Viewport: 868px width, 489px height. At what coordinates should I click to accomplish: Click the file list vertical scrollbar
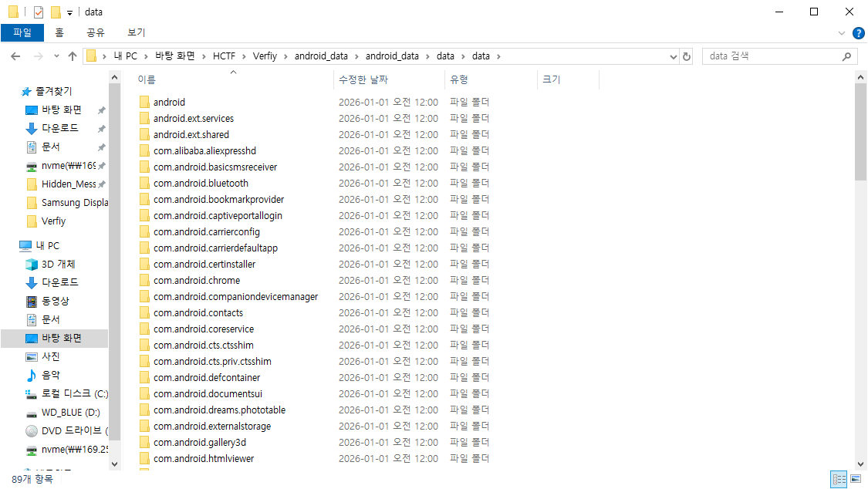(x=861, y=270)
